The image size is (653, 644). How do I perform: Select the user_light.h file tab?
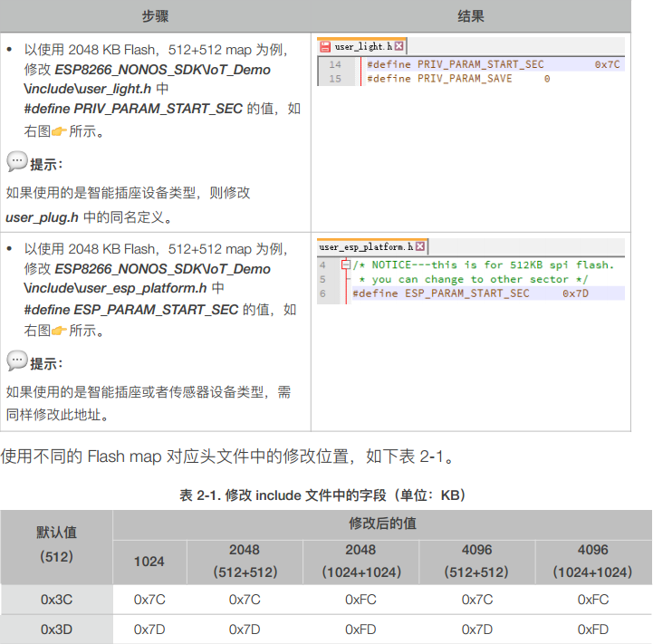click(x=362, y=46)
